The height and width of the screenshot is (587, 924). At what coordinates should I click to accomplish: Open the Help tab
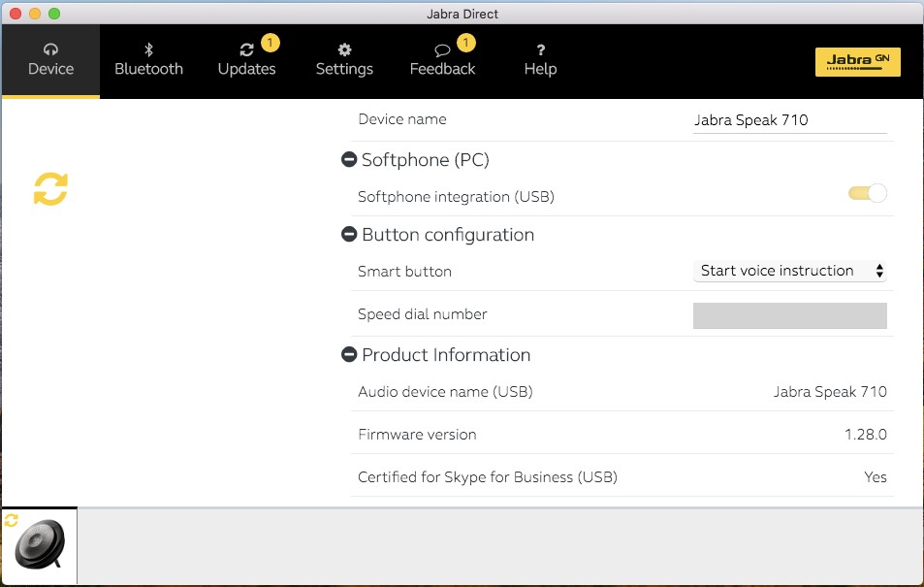point(540,61)
